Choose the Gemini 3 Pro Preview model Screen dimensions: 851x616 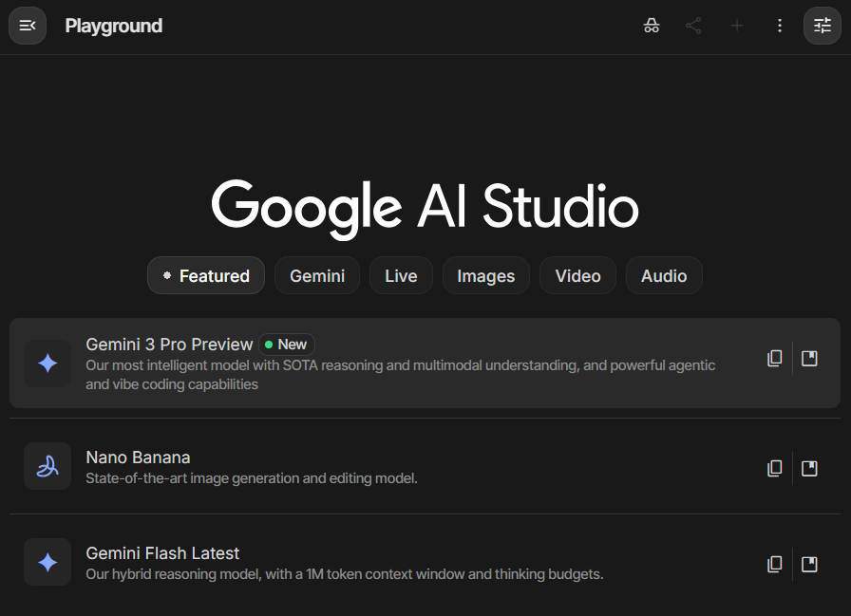(x=425, y=363)
